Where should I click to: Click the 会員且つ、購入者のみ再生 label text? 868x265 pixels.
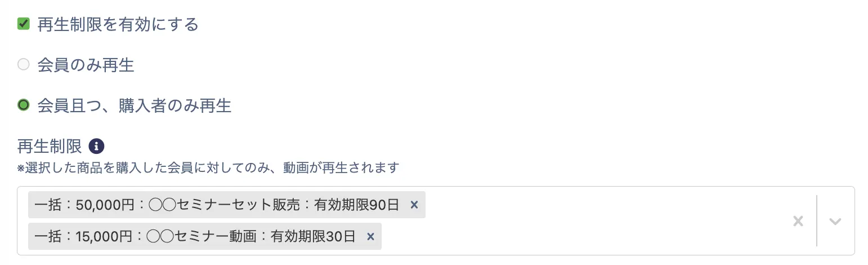point(135,105)
